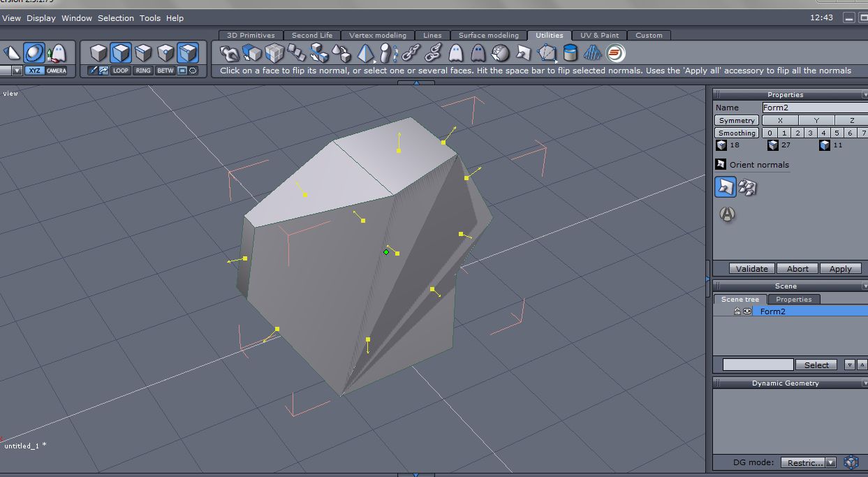Viewport: 868px width, 477px height.
Task: Switch to the Vertex modeling tab
Action: [x=377, y=35]
